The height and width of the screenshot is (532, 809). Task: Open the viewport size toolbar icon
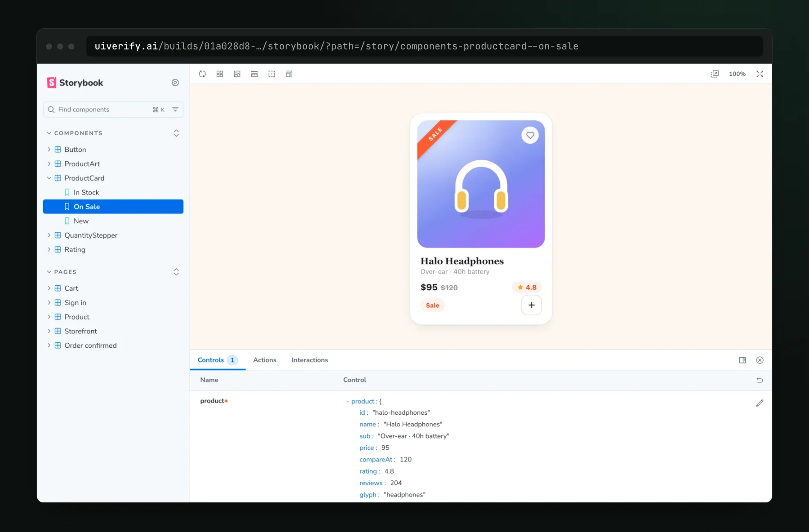289,74
